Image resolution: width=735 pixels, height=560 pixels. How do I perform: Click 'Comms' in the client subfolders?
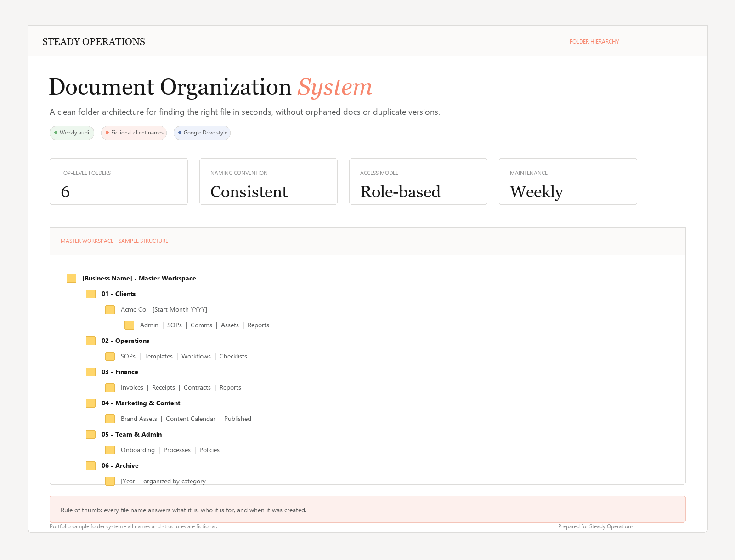tap(201, 325)
